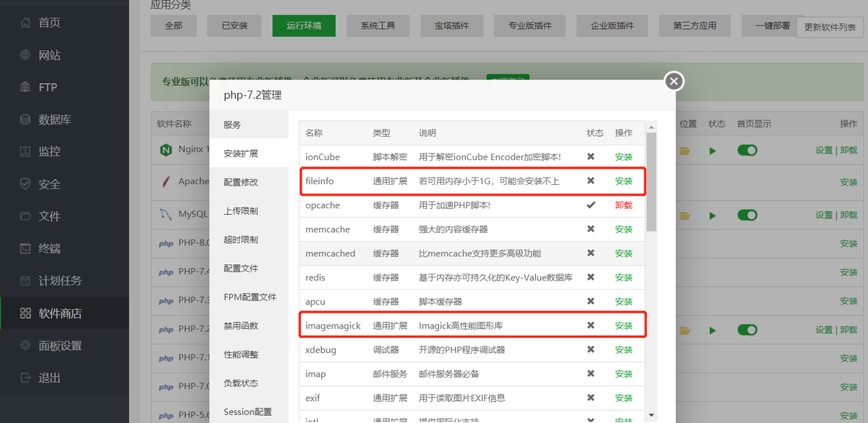Image resolution: width=868 pixels, height=423 pixels.
Task: Click the 更新软件列表 button
Action: coord(830,27)
